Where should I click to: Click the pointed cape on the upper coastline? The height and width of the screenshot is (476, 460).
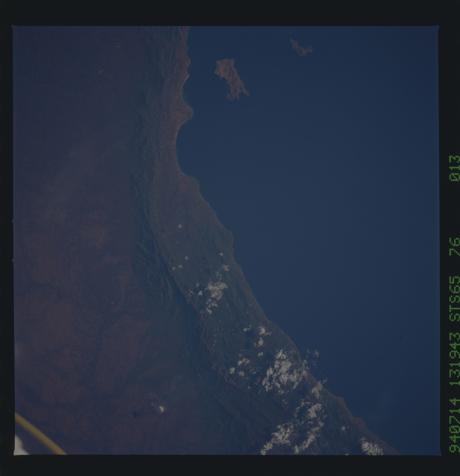[x=191, y=112]
